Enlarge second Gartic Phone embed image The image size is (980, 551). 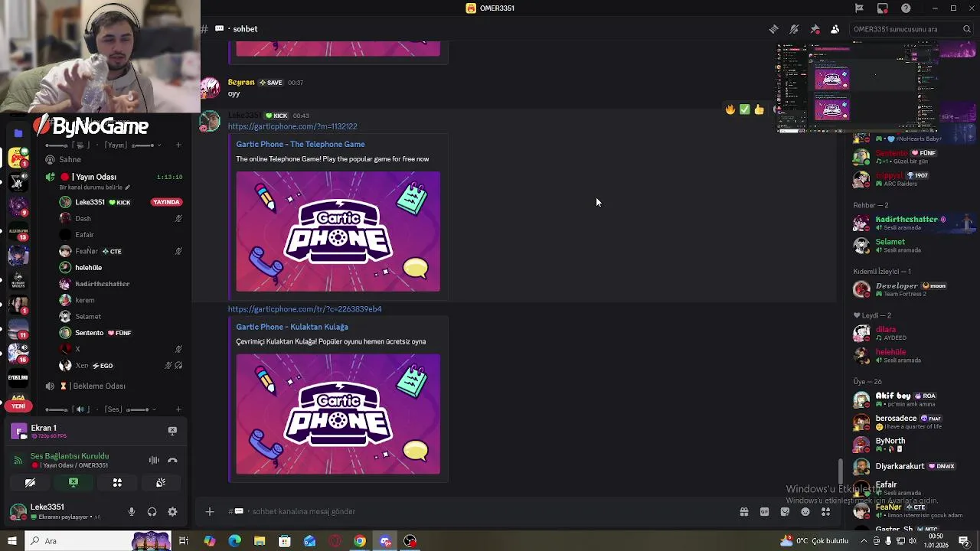pos(338,414)
